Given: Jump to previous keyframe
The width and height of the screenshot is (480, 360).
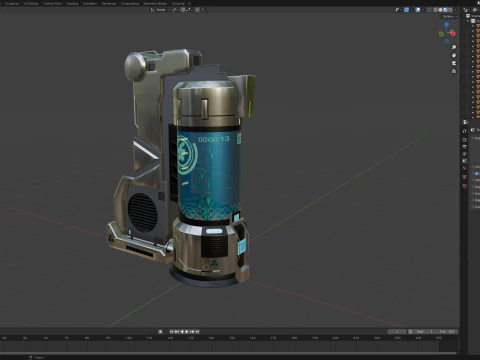Looking at the screenshot, I should coord(176,331).
